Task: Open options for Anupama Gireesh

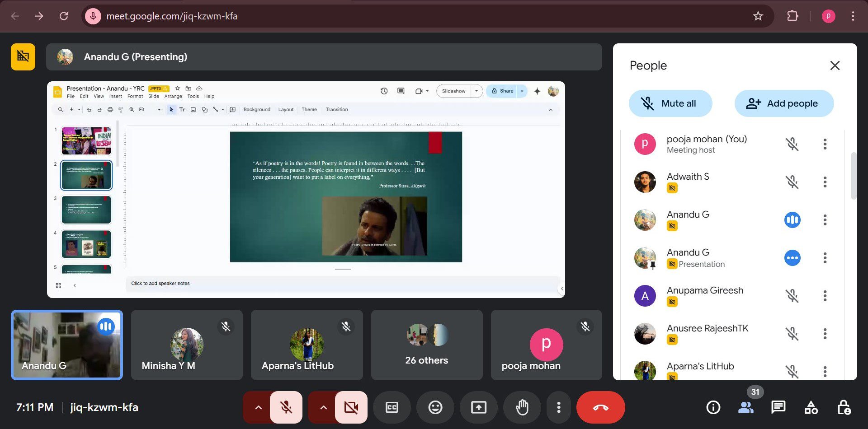Action: click(x=825, y=296)
